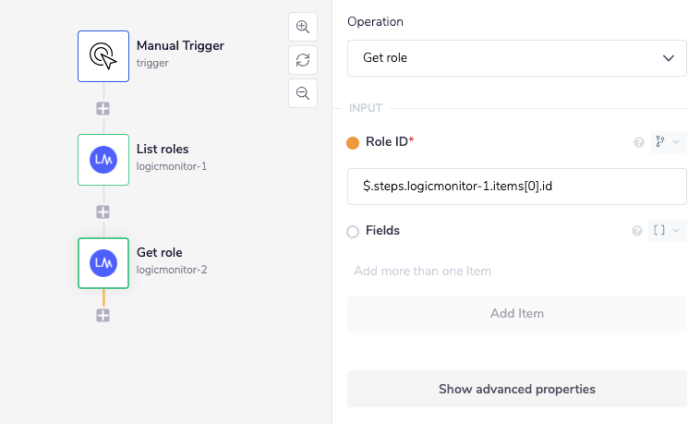700x424 pixels.
Task: Click the Add Item button
Action: pyautogui.click(x=517, y=314)
